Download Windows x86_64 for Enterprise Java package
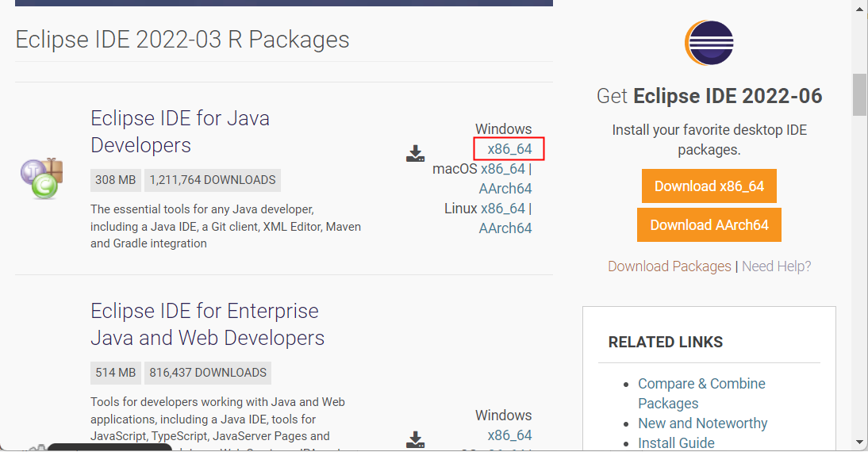This screenshot has width=868, height=452. pos(509,435)
